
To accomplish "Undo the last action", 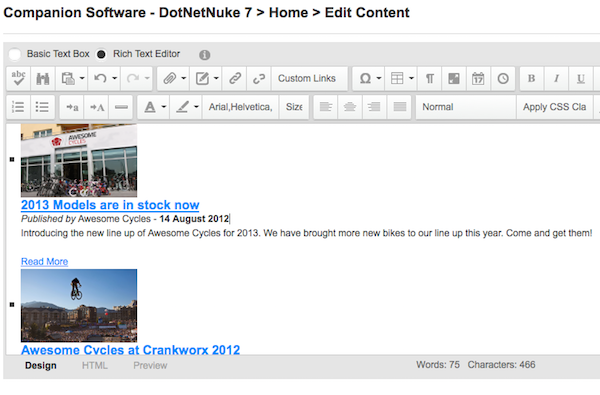I will [100, 78].
